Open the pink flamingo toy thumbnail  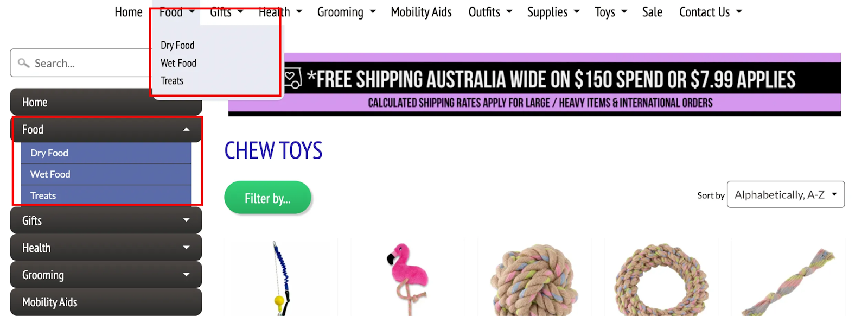tap(407, 277)
